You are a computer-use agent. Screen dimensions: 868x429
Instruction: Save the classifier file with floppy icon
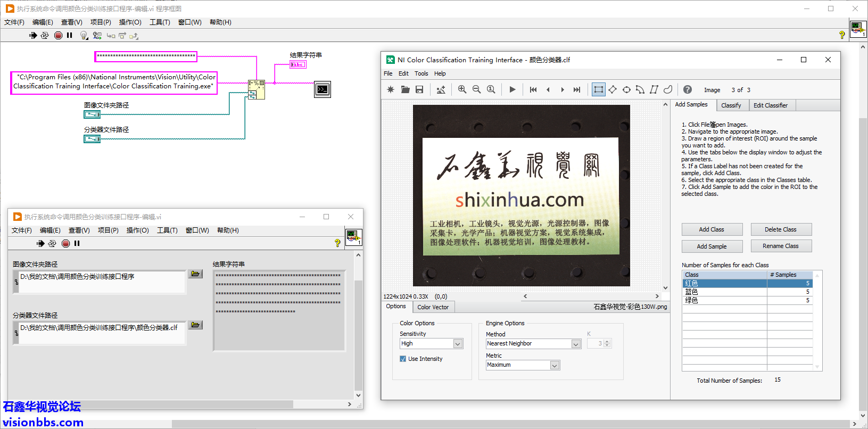point(419,89)
